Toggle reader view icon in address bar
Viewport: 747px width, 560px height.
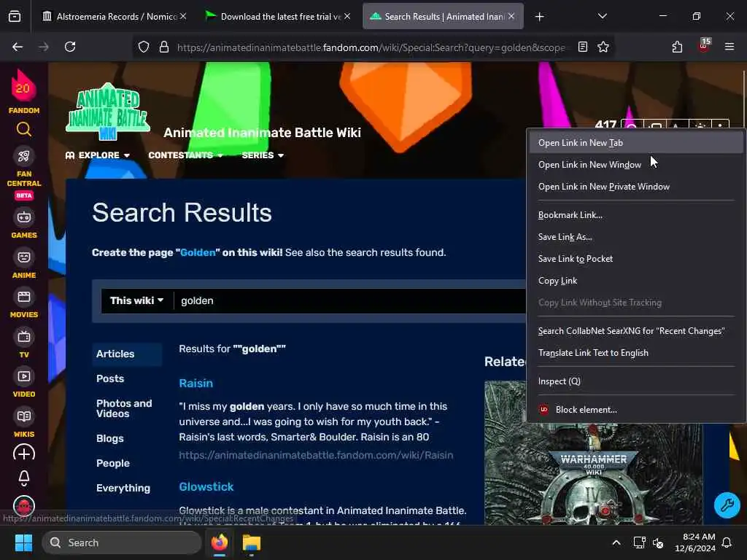[x=583, y=47]
